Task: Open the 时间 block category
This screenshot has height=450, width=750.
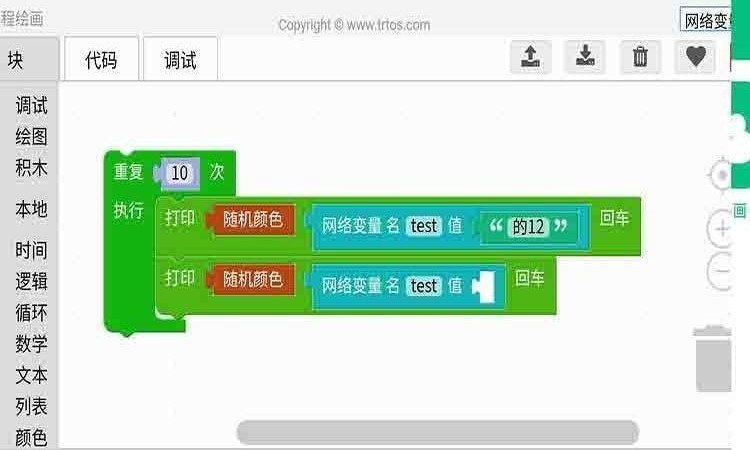Action: coord(31,250)
